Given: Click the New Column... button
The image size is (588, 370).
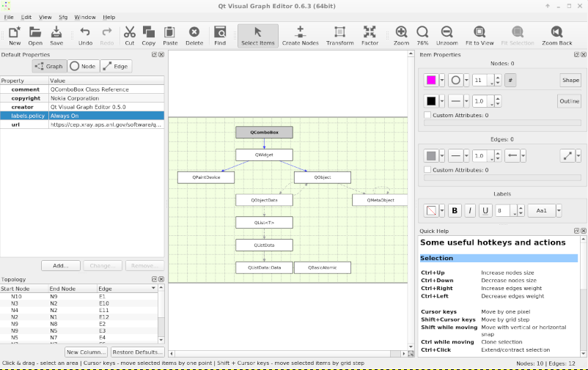Looking at the screenshot, I should click(86, 352).
